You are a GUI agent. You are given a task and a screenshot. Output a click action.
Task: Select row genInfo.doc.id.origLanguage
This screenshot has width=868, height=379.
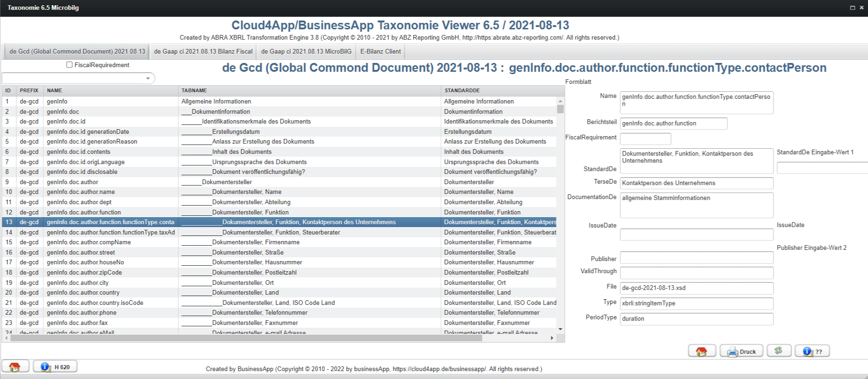[279, 162]
